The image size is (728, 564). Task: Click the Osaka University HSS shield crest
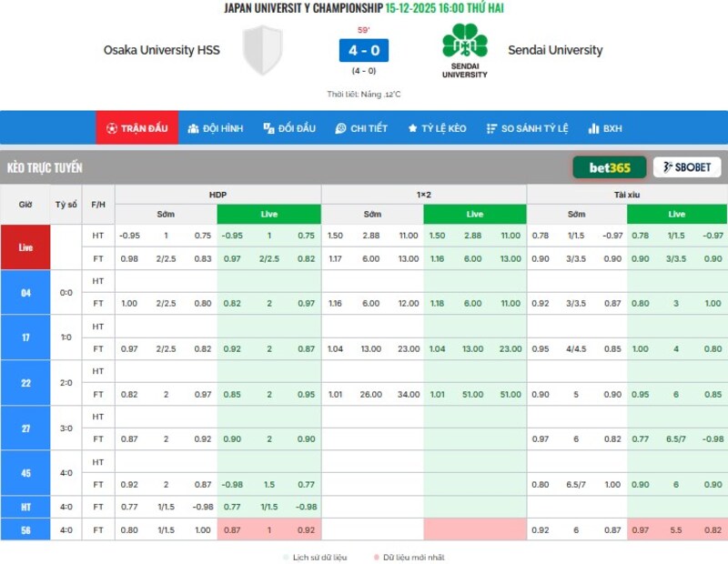[264, 50]
